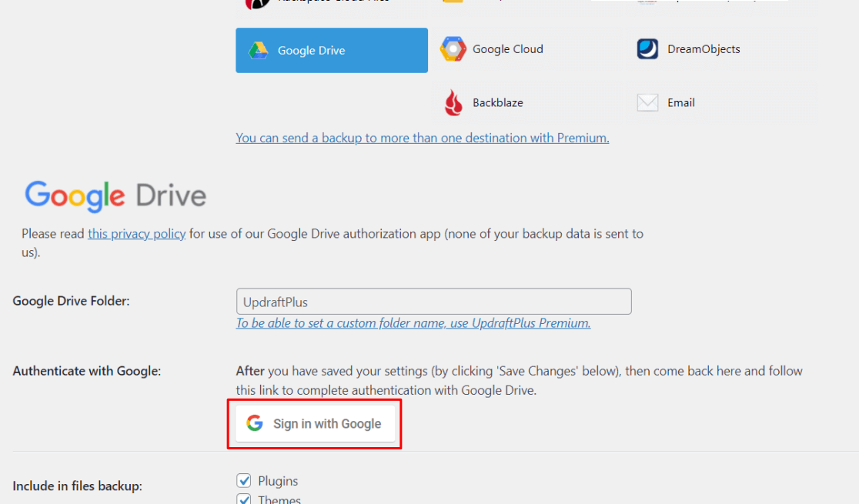Viewport: 859px width, 504px height.
Task: Follow the custom folder name Premium link
Action: [413, 323]
